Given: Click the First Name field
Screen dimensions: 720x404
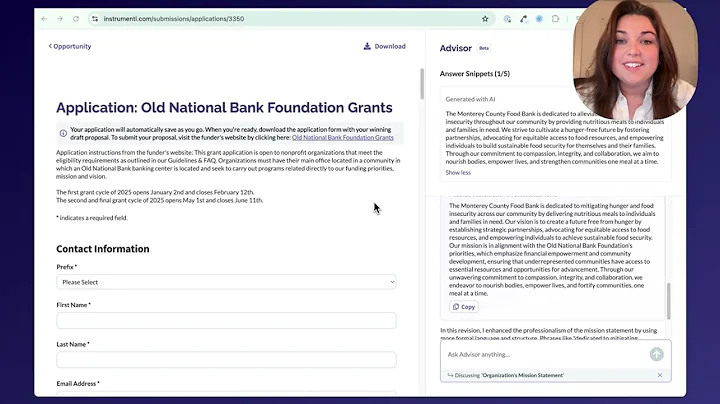Looking at the screenshot, I should 226,320.
